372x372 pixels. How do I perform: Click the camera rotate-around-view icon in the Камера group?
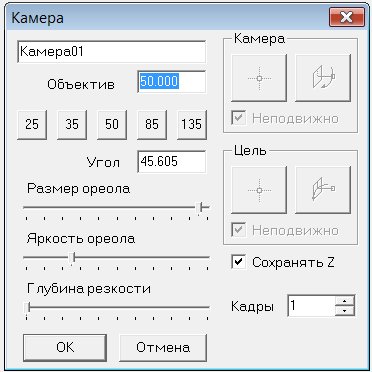(323, 78)
